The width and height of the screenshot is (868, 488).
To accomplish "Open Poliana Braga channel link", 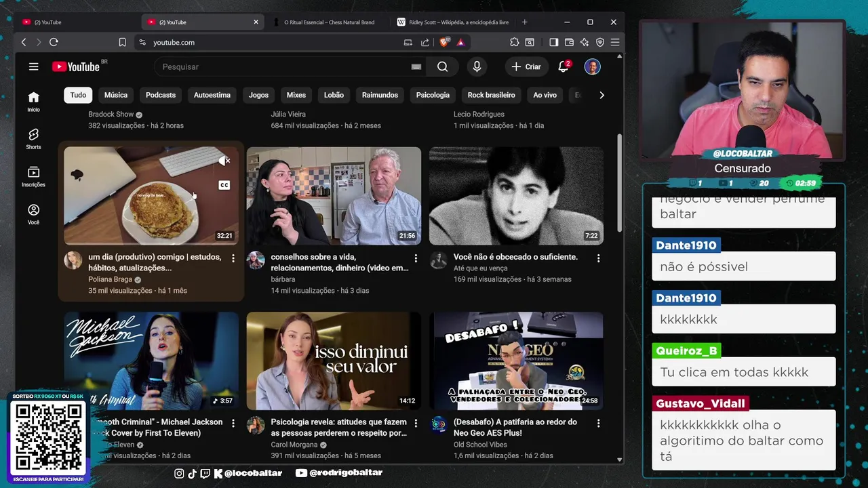I will click(110, 279).
